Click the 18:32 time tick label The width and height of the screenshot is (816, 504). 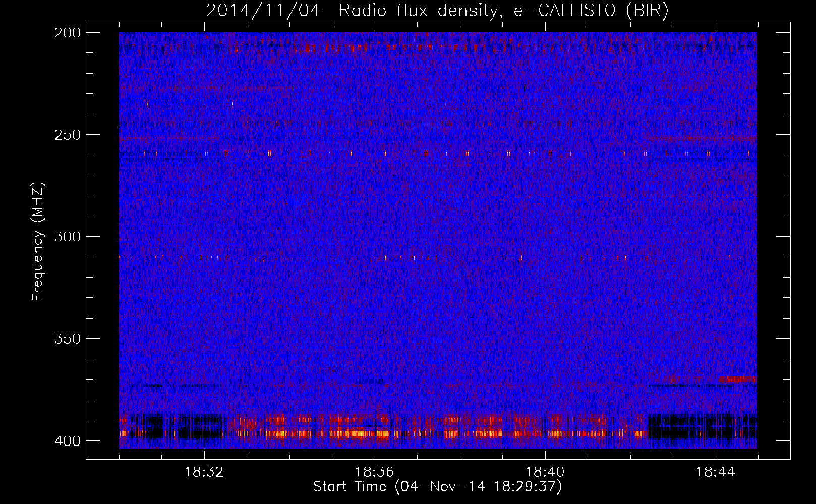click(x=204, y=472)
